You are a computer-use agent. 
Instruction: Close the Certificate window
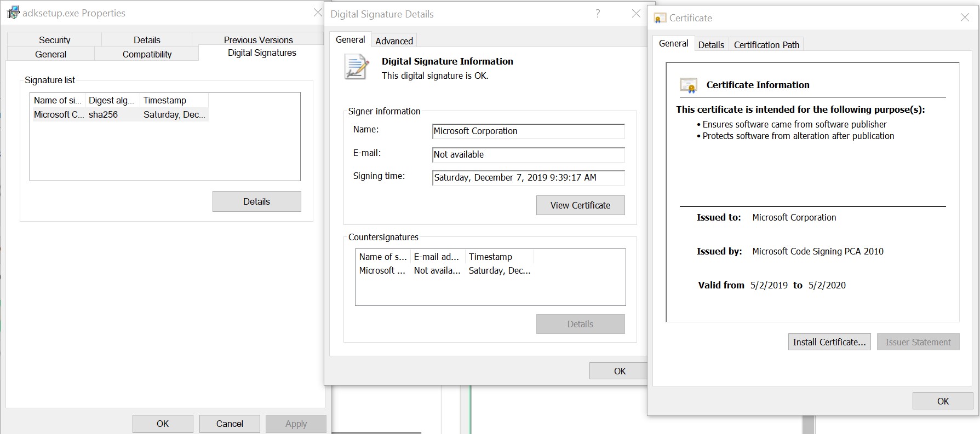click(x=965, y=18)
